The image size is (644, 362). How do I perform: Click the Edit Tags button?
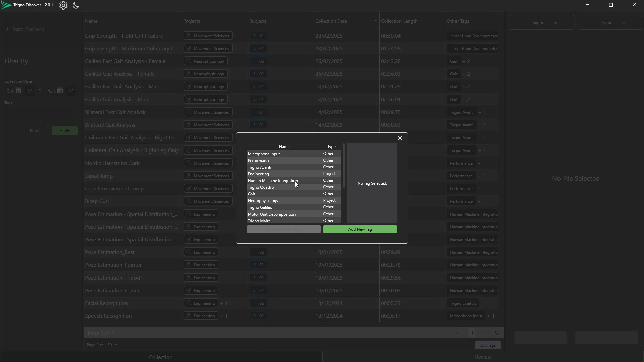(488, 345)
